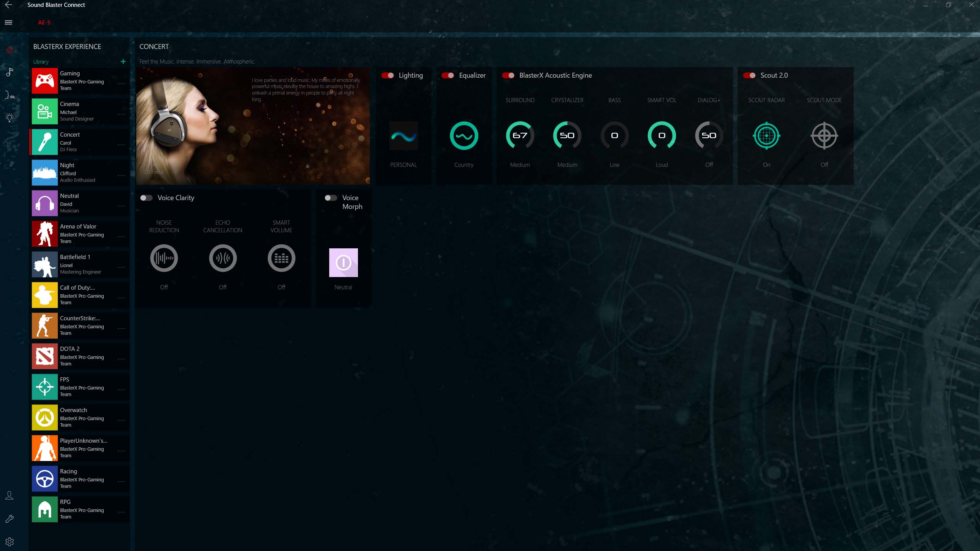Screen dimensions: 980x551
Task: Select the Gaming controller profile icon
Action: coord(45,81)
